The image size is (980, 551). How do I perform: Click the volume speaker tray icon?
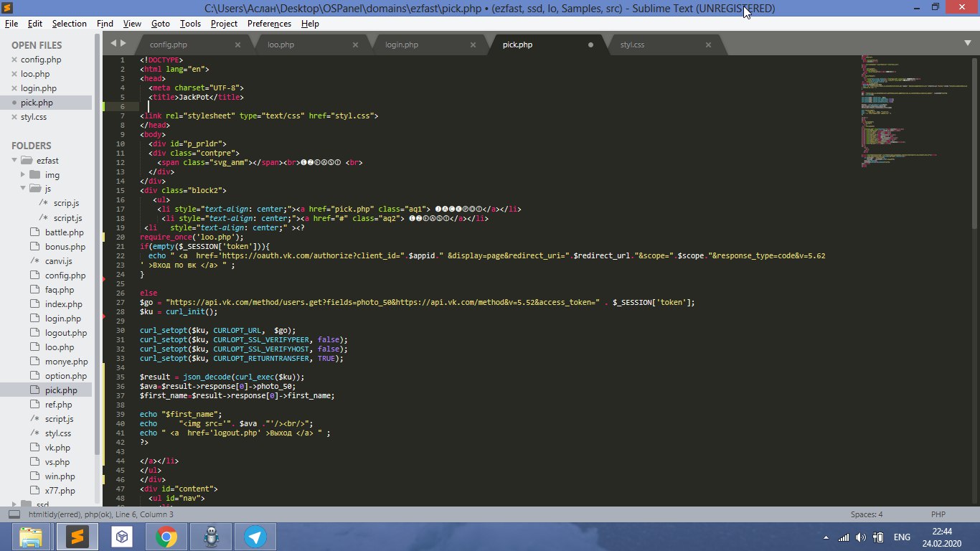coord(860,537)
